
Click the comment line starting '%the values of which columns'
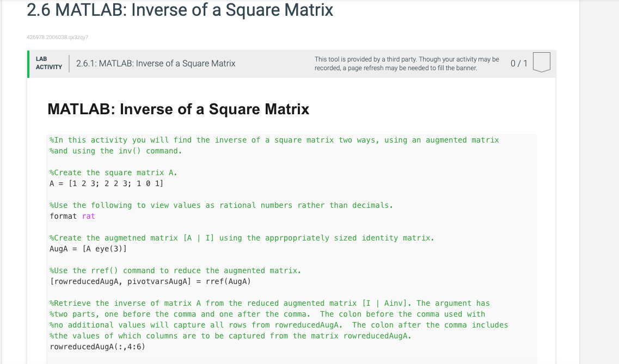(230, 336)
